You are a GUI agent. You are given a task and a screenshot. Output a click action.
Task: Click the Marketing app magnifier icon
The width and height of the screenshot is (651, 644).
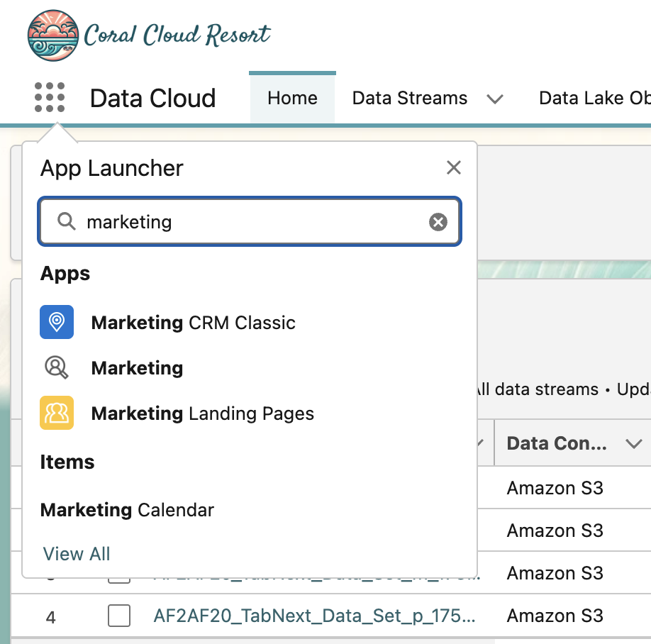click(57, 368)
